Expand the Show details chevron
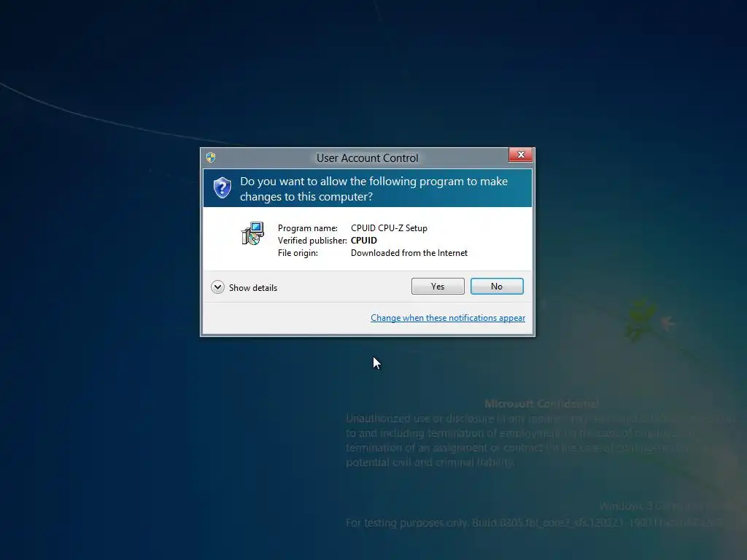 pos(217,287)
